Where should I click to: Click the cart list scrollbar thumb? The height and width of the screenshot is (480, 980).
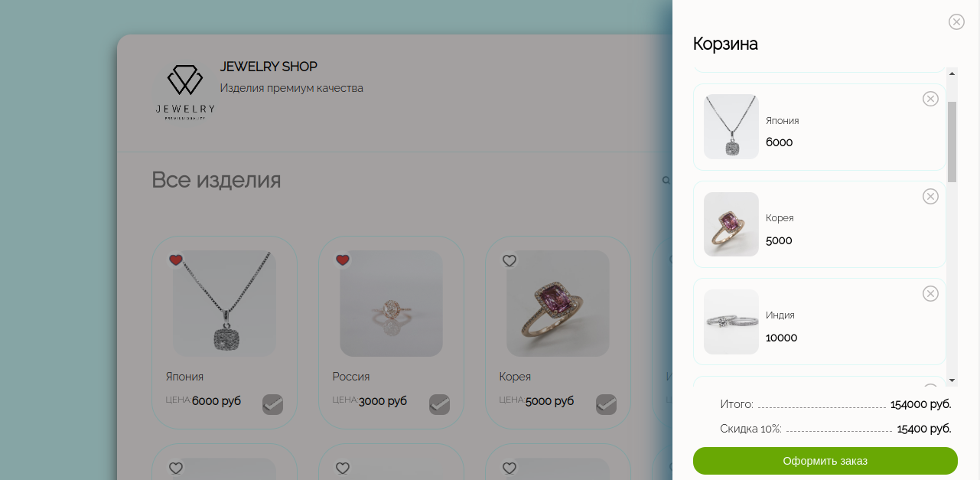(x=952, y=142)
